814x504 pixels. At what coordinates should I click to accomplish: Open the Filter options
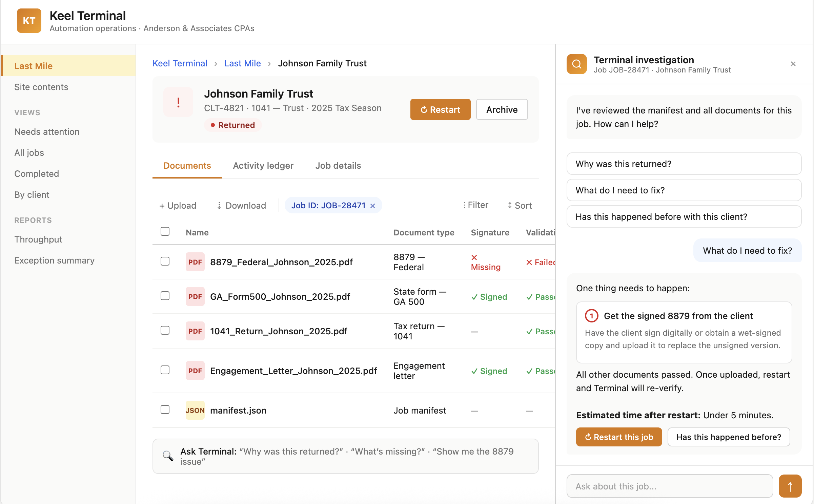[x=475, y=205]
